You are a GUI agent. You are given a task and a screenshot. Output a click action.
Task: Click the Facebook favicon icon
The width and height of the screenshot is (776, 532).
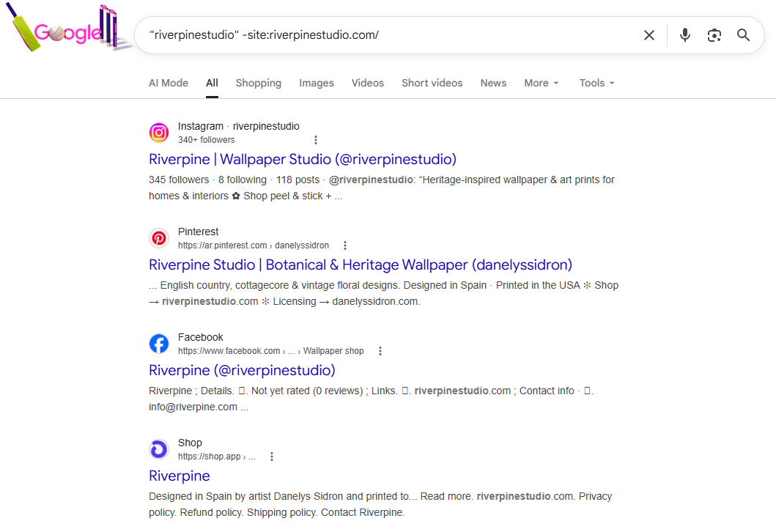(159, 344)
